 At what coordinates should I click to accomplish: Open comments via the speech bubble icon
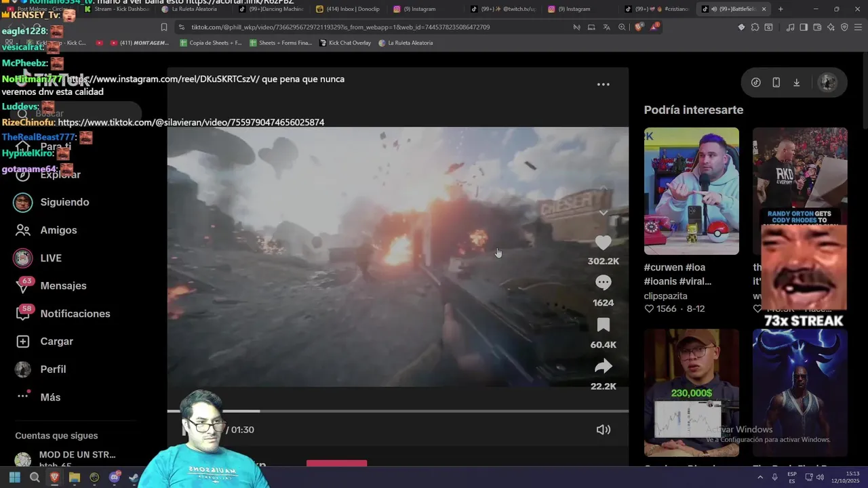[603, 283]
